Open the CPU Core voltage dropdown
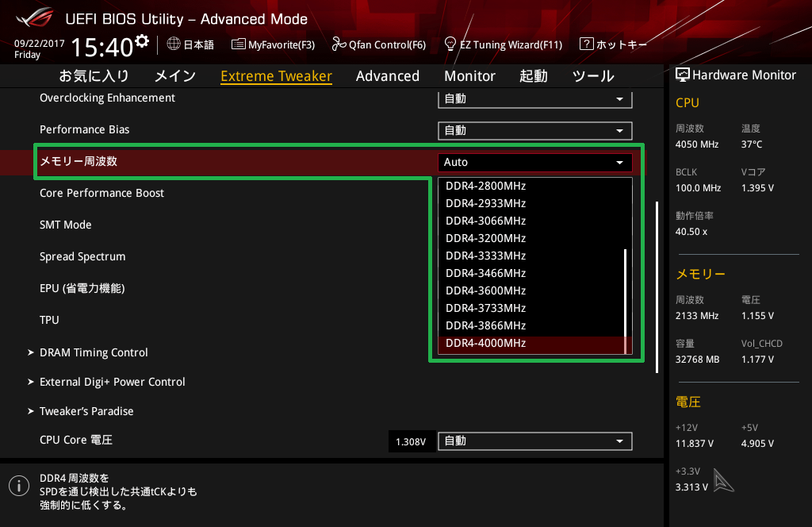Screen dimensions: 812x527 point(534,441)
